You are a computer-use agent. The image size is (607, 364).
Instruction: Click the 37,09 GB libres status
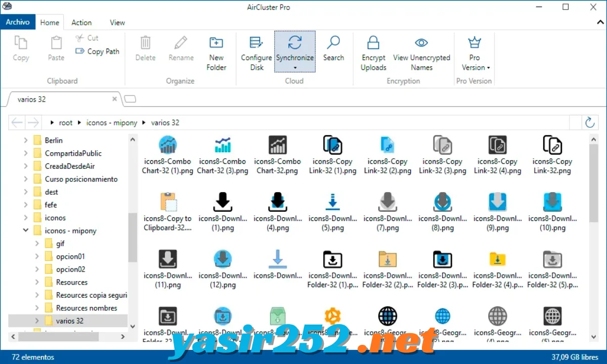point(575,357)
